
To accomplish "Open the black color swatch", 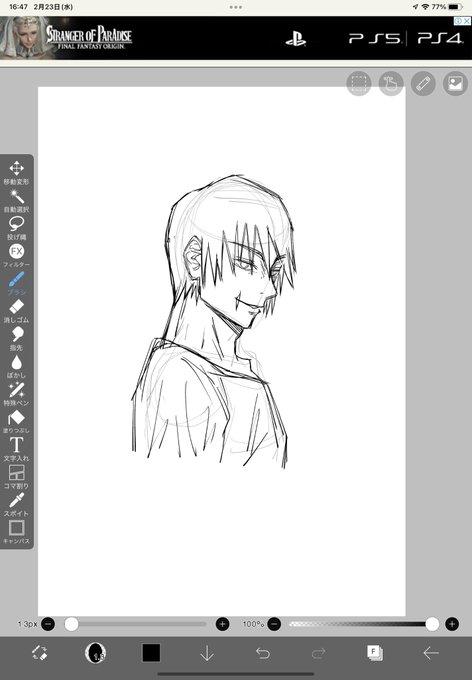I will coord(151,653).
